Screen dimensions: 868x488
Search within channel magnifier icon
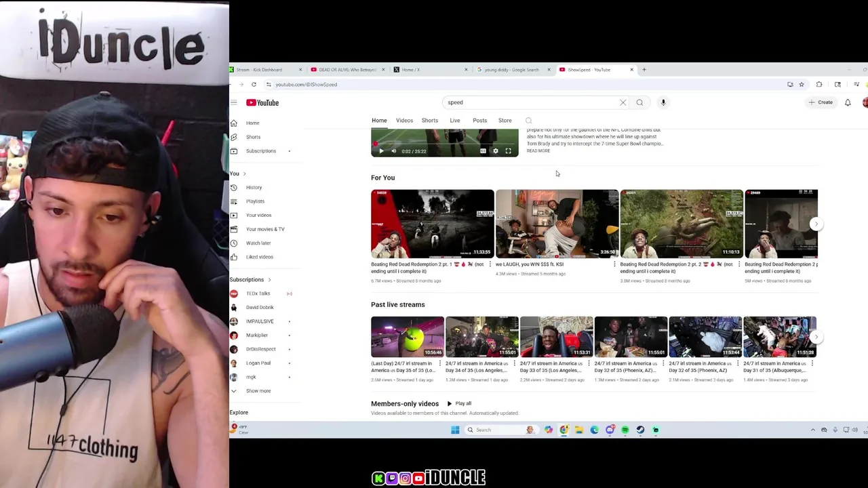click(x=529, y=121)
